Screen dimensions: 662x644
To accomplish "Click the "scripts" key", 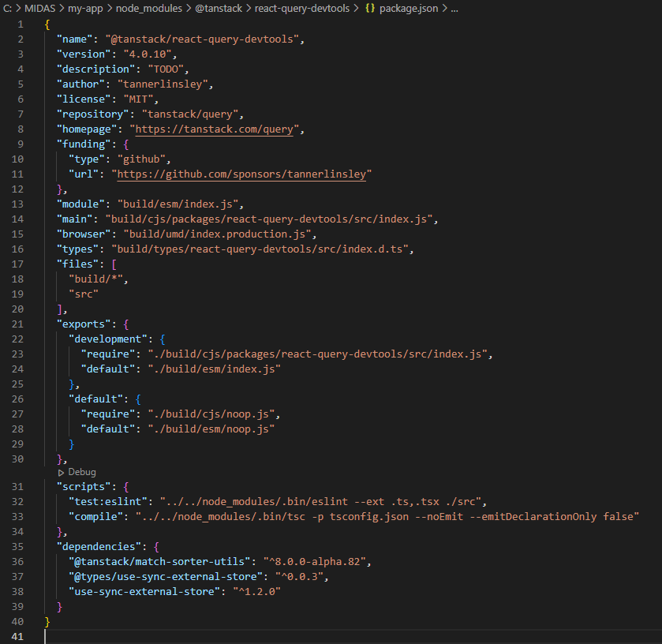I will click(x=84, y=487).
